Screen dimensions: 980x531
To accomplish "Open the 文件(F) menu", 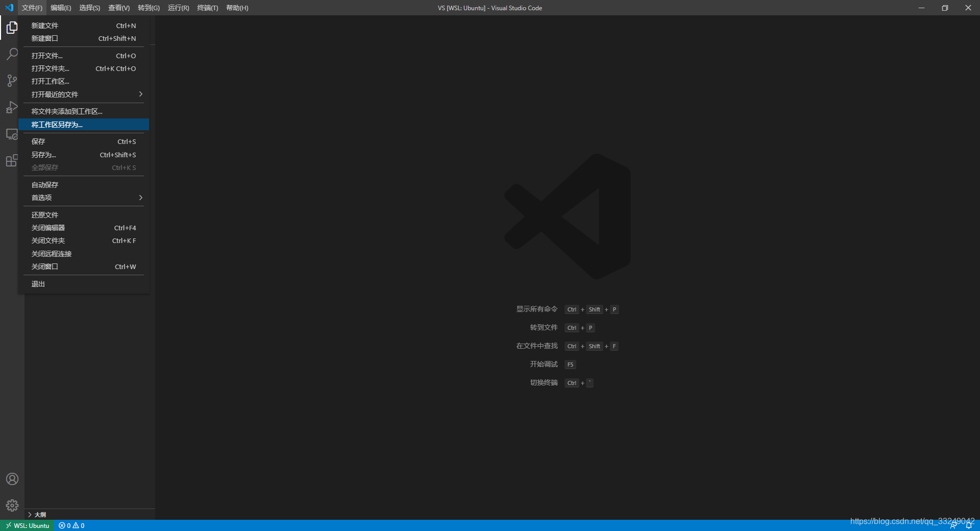I will tap(32, 8).
